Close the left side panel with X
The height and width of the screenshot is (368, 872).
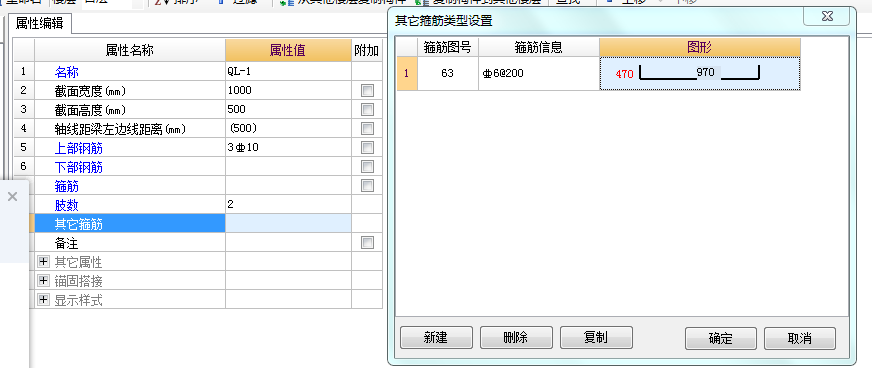point(13,196)
